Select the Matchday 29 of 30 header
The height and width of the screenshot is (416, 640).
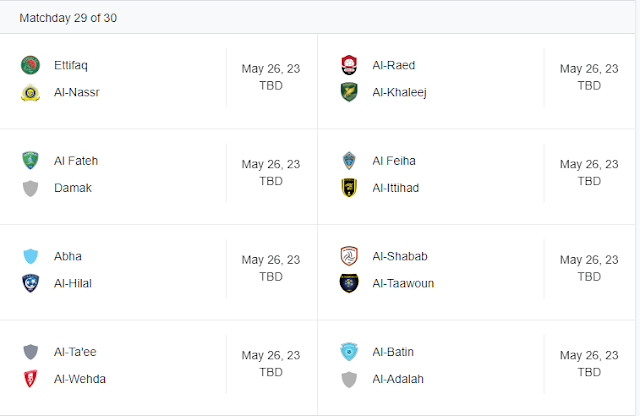pos(68,18)
